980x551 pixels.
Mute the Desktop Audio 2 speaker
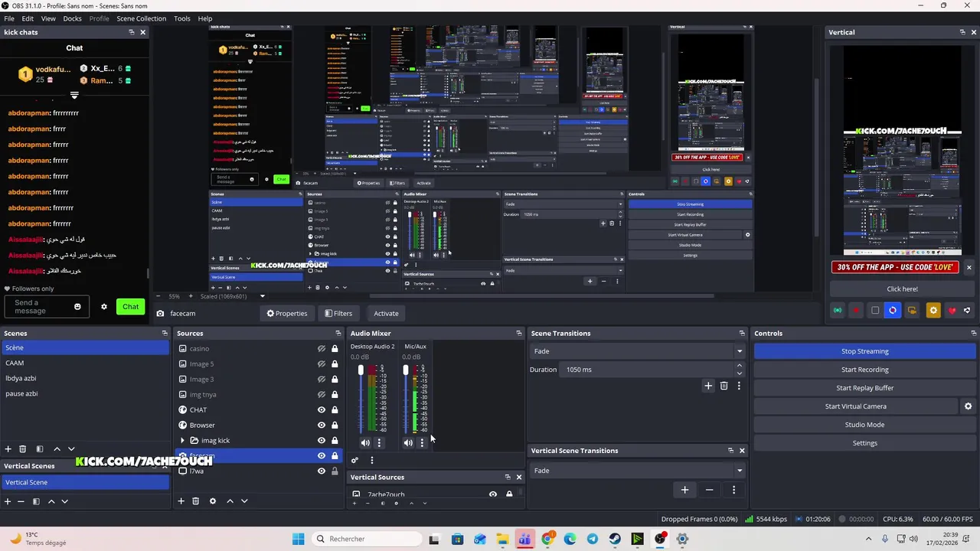click(365, 442)
